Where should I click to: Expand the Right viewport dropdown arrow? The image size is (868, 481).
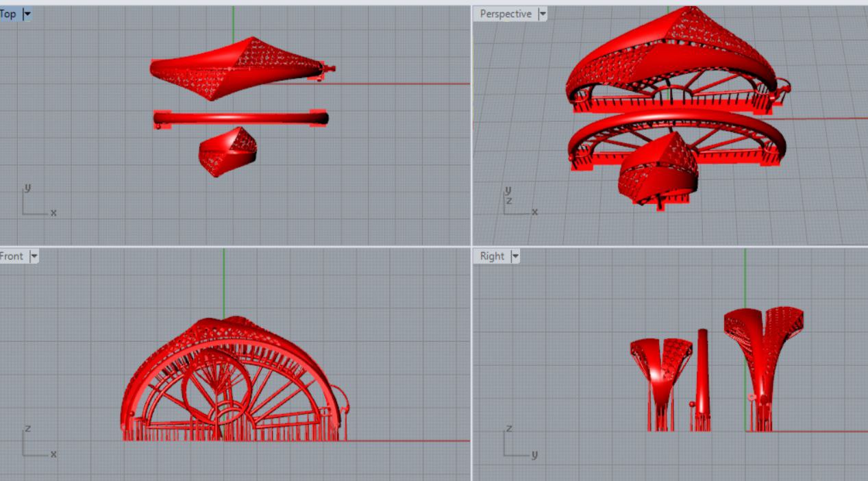(x=515, y=256)
